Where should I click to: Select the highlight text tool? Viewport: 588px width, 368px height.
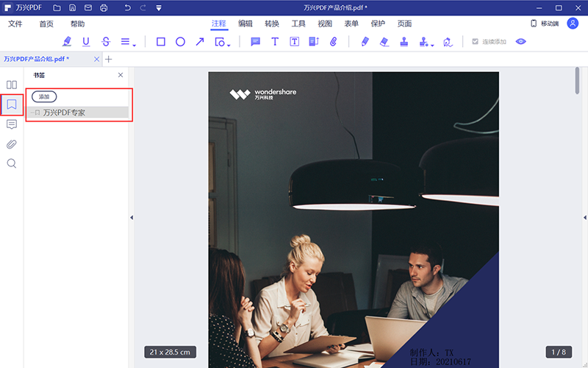[x=68, y=42]
